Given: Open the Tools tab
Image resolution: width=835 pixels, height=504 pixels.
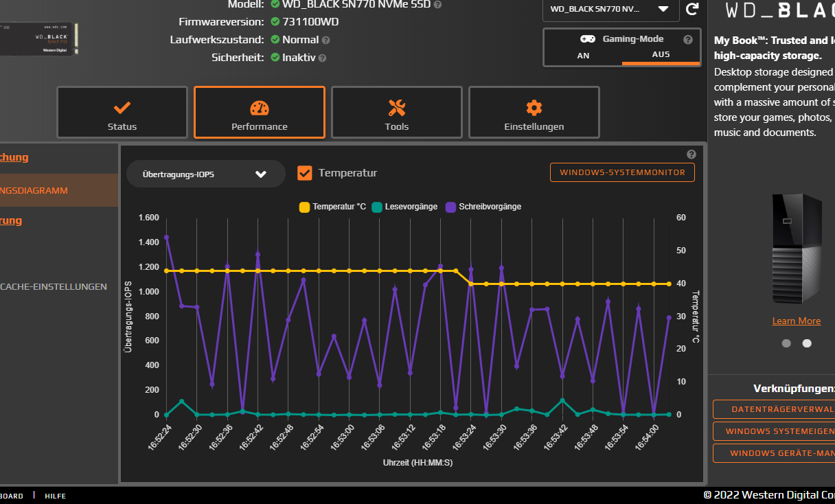Looking at the screenshot, I should 397,112.
